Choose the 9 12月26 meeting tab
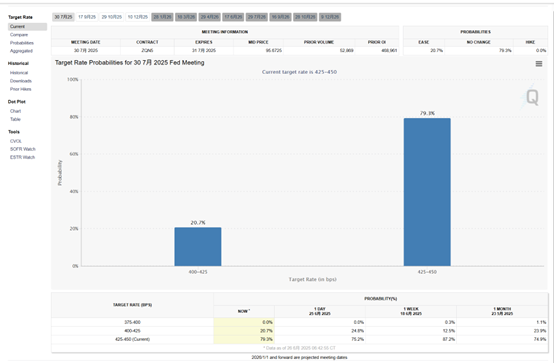The image size is (554, 363). click(330, 17)
